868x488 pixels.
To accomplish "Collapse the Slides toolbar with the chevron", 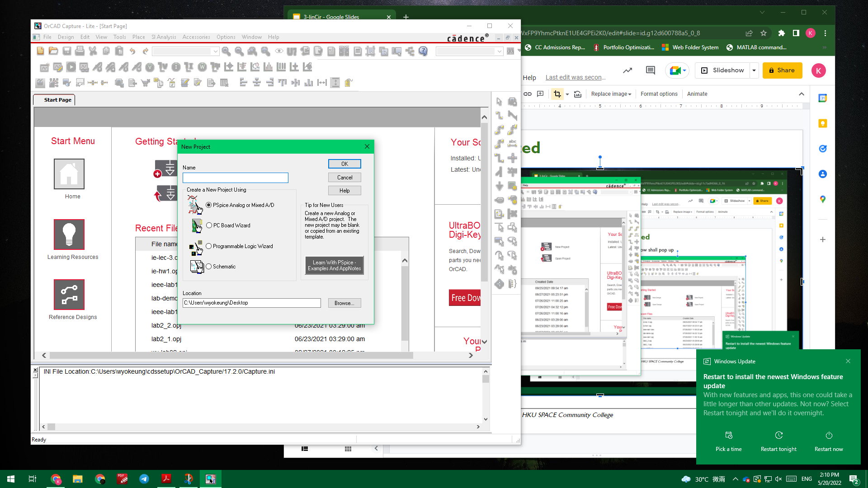I will pos(802,94).
